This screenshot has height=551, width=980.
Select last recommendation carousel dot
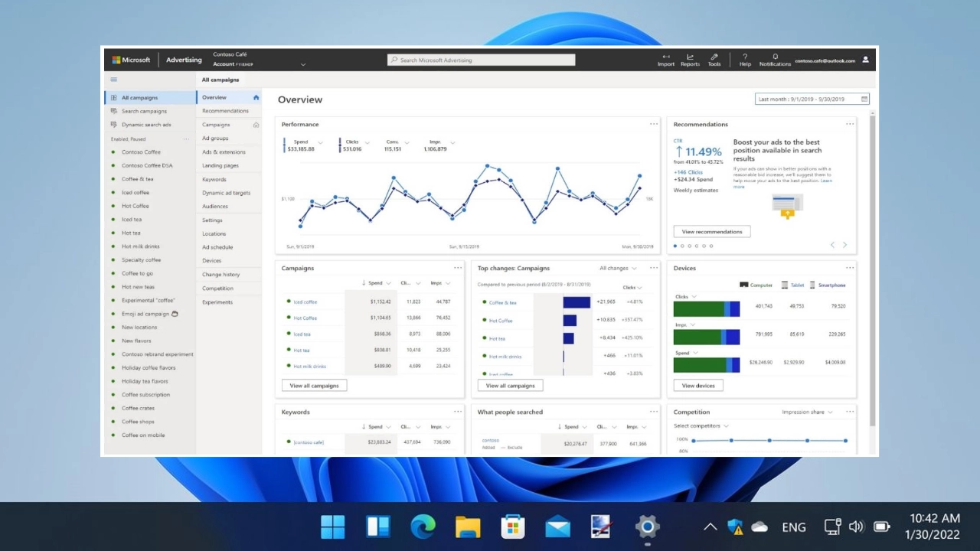pos(711,246)
